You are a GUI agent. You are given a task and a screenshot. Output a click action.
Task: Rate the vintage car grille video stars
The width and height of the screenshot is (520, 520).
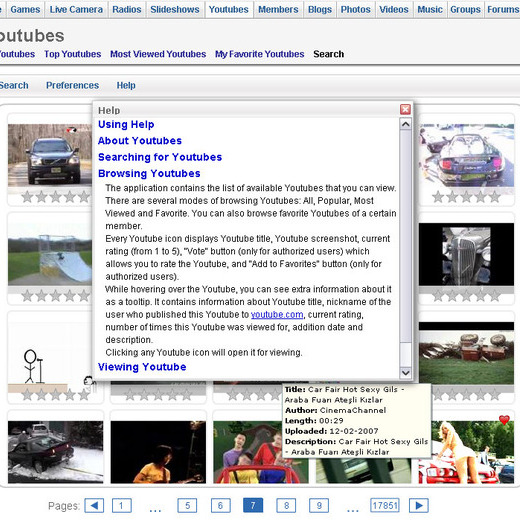[466, 295]
